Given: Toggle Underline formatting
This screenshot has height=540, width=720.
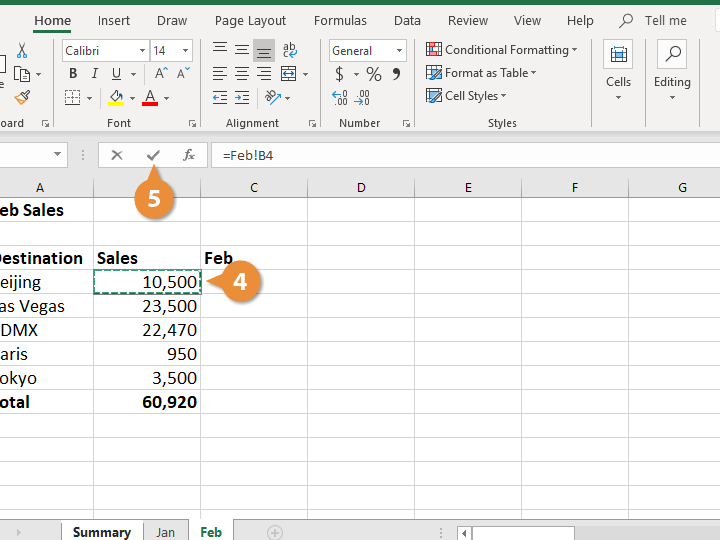Looking at the screenshot, I should pos(117,73).
